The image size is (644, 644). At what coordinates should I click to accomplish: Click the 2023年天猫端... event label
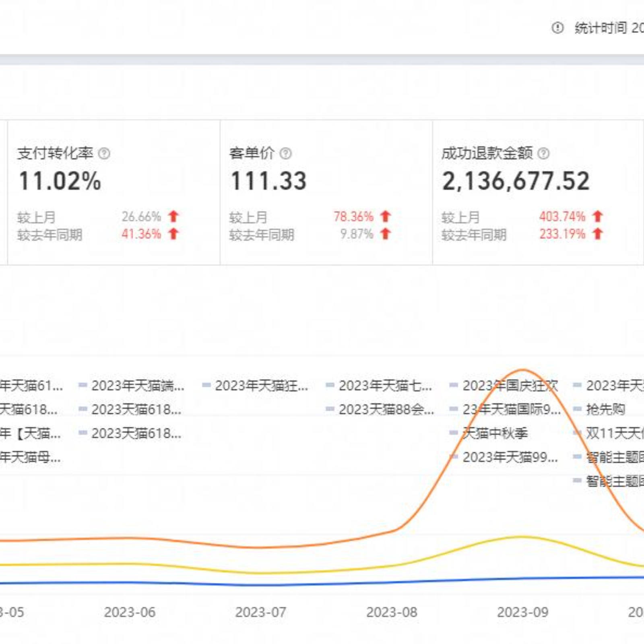tap(138, 386)
